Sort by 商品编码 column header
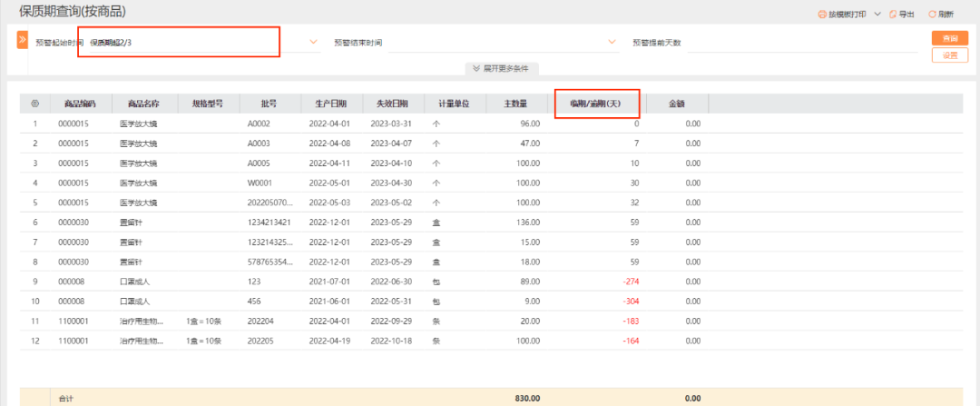 (x=82, y=104)
